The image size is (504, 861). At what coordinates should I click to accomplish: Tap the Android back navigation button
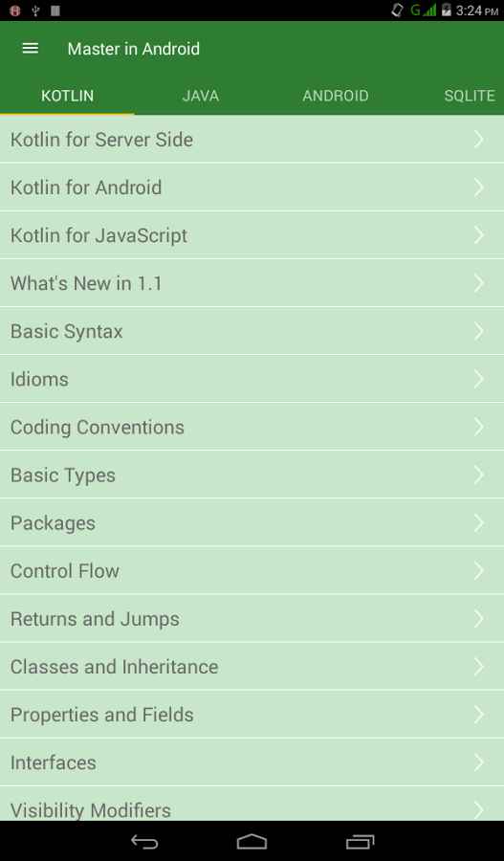click(x=144, y=842)
